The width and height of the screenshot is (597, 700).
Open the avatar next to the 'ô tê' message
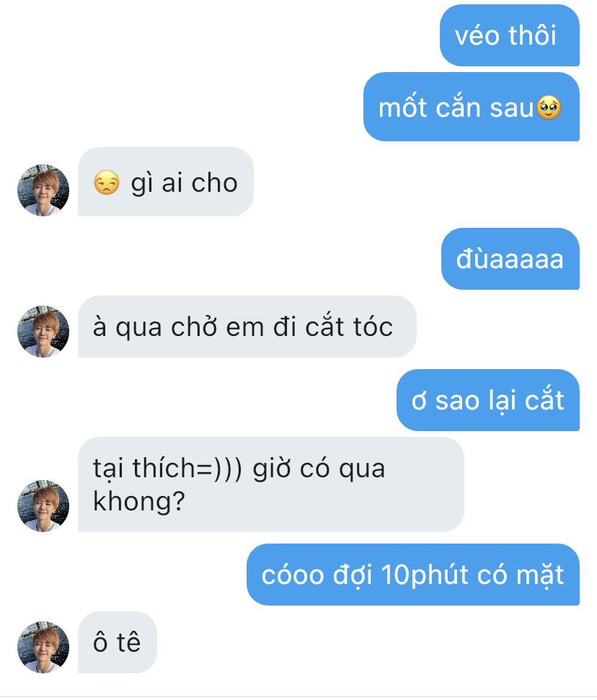(43, 647)
